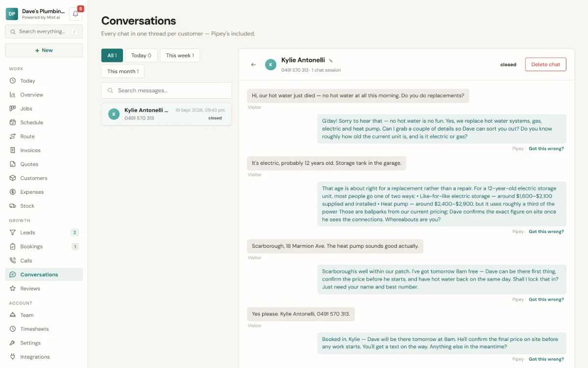Click the Stock truck icon
The image size is (588, 368).
tap(13, 206)
